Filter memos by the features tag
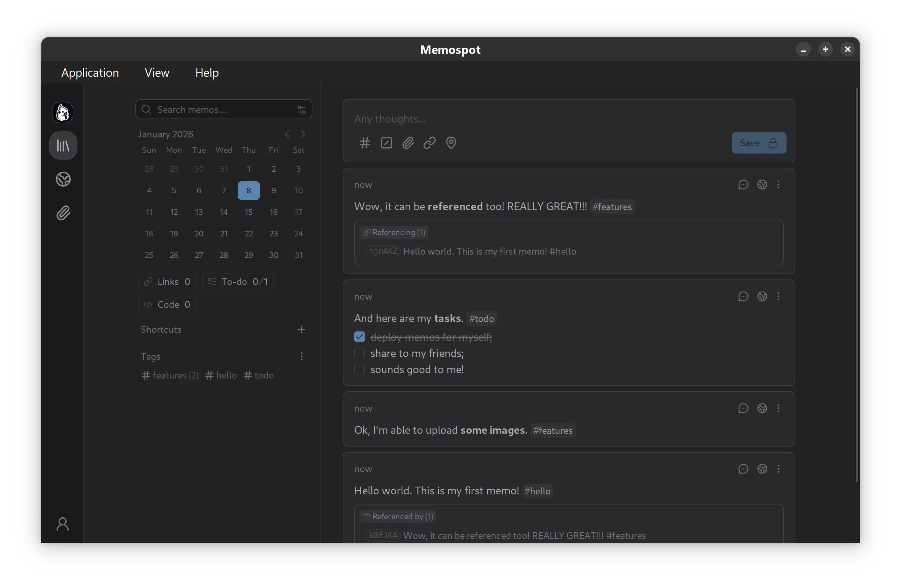The width and height of the screenshot is (901, 588). (x=170, y=375)
